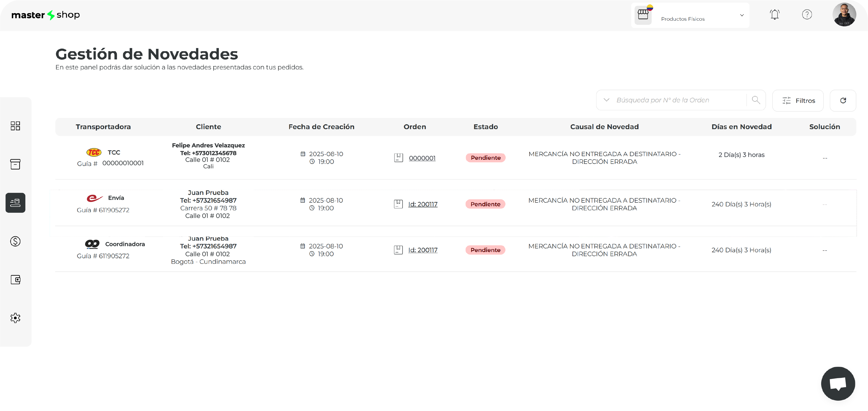Click Bogotá - Cundinamarca address text
This screenshot has height=411, width=868.
click(208, 262)
